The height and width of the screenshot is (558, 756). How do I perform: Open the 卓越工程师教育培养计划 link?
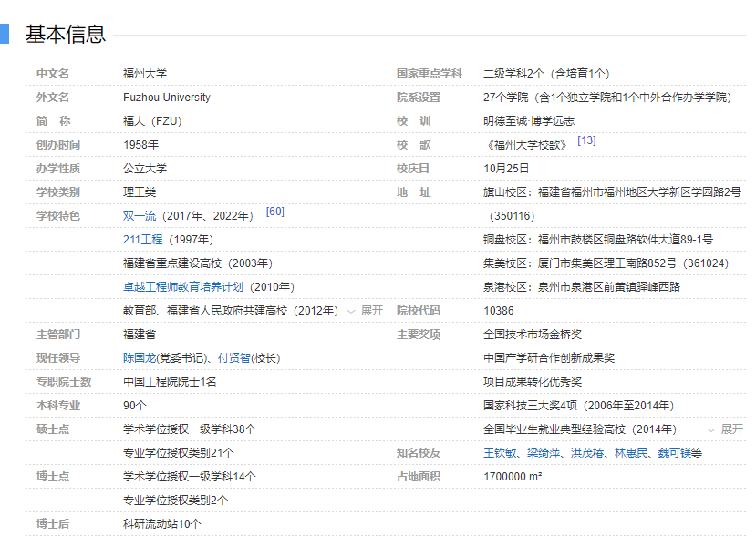(x=182, y=287)
